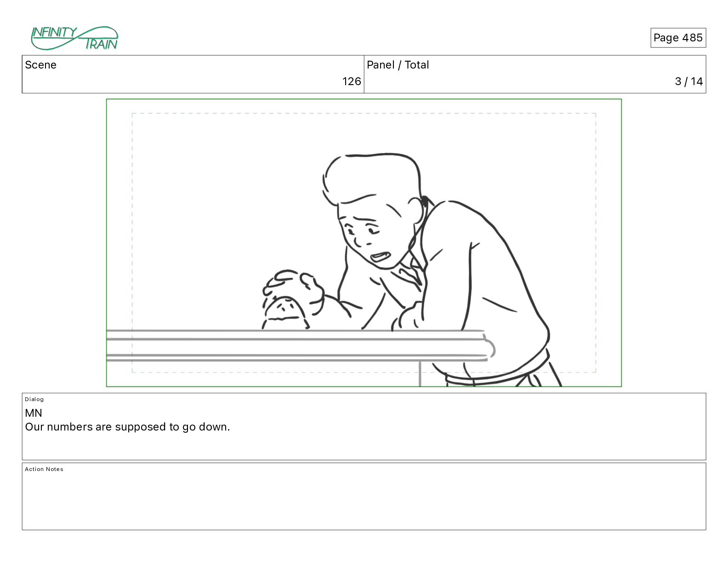Select the speaker name MN
This screenshot has height=563, width=728.
(34, 413)
